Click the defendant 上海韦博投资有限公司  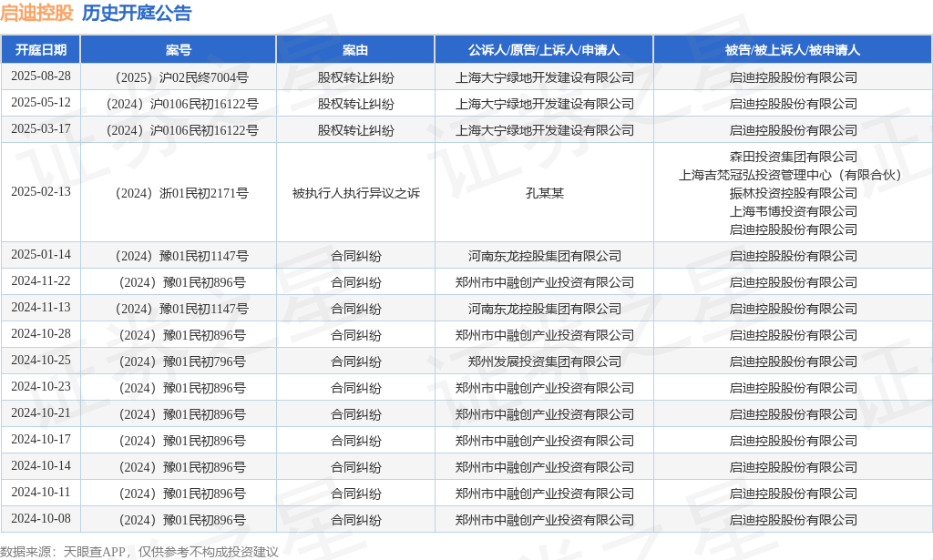793,211
